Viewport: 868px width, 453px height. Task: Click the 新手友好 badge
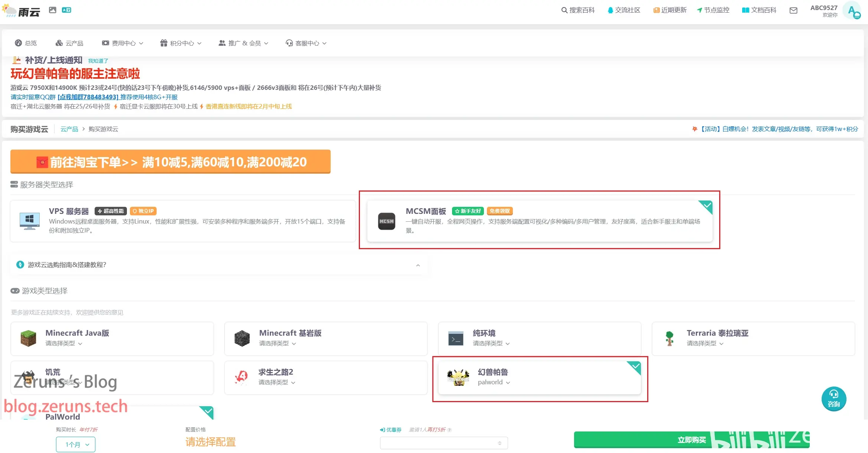468,211
